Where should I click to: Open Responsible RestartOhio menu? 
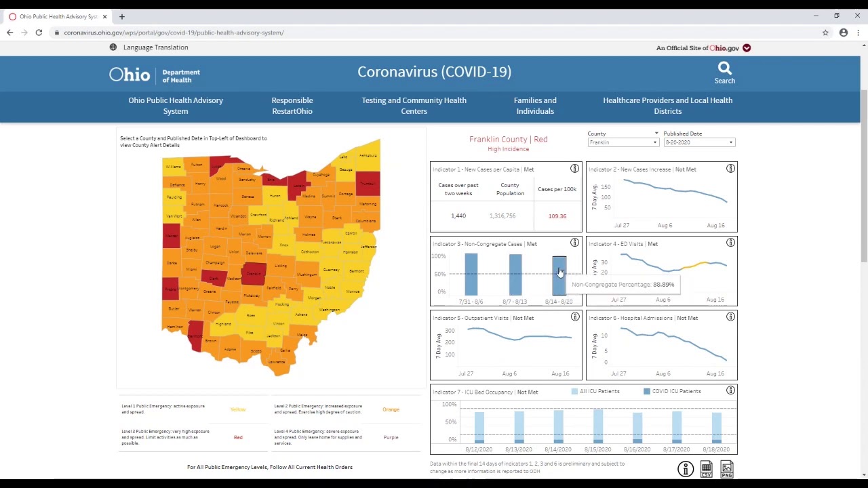click(292, 106)
